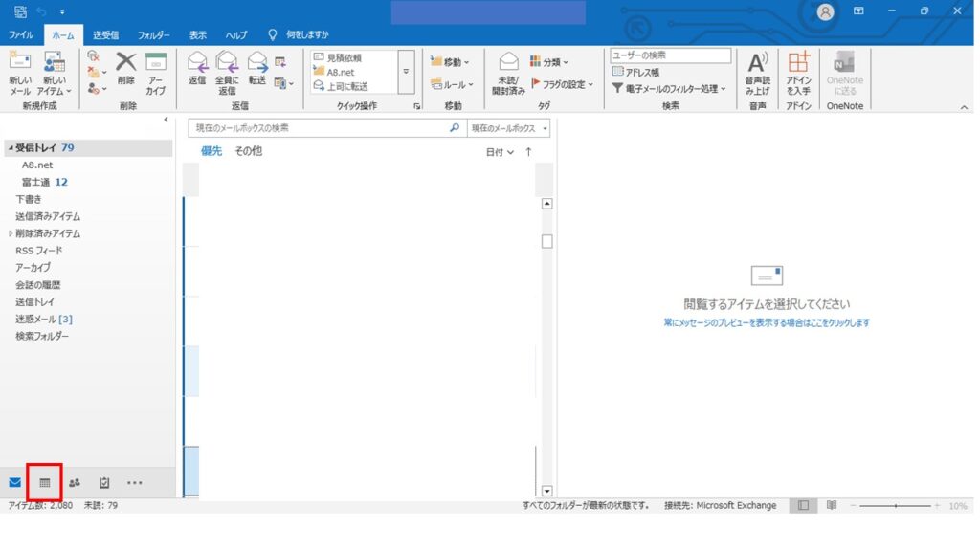Click the always preview messages link
Viewport: 980px width, 551px height.
(x=767, y=323)
